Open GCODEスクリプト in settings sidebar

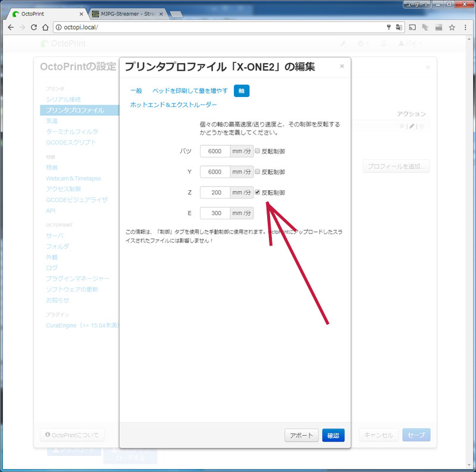click(x=71, y=142)
